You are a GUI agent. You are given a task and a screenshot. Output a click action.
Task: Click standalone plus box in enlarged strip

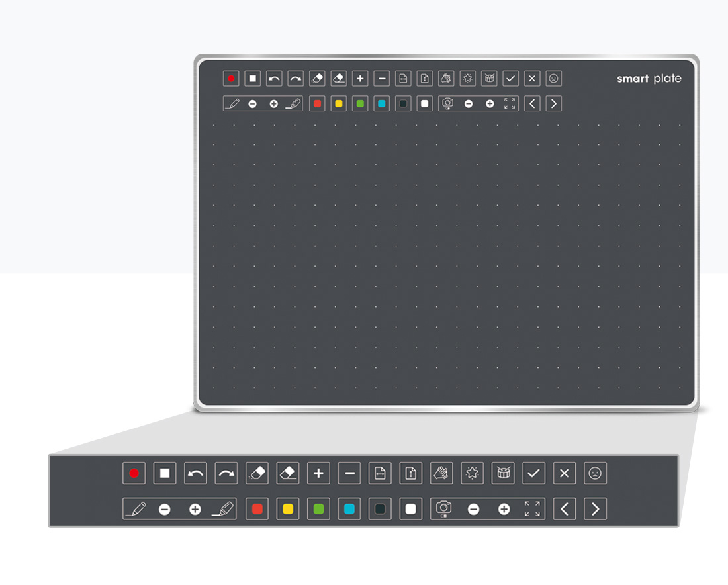(318, 473)
